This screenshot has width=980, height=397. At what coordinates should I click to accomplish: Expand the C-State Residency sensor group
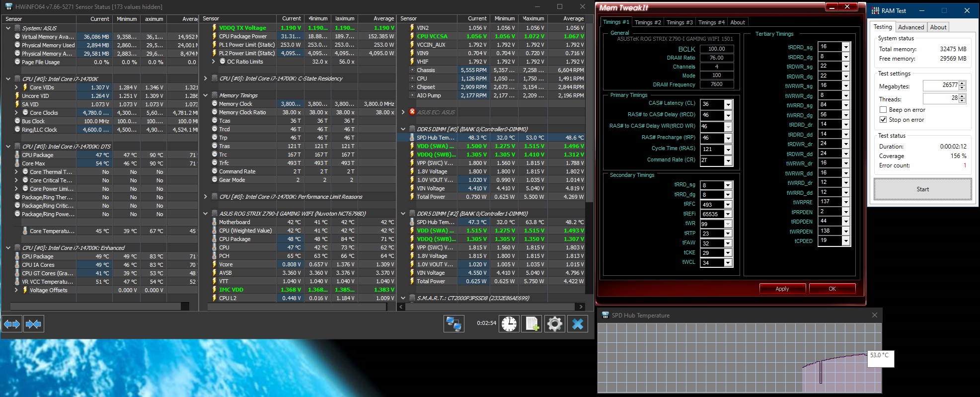[x=206, y=79]
